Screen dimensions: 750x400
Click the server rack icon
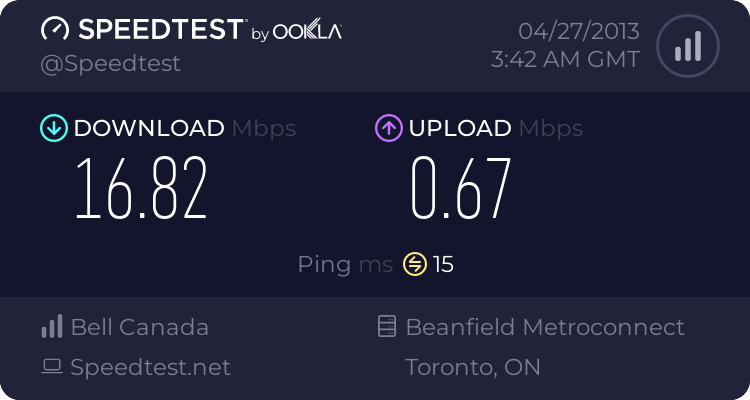click(386, 326)
